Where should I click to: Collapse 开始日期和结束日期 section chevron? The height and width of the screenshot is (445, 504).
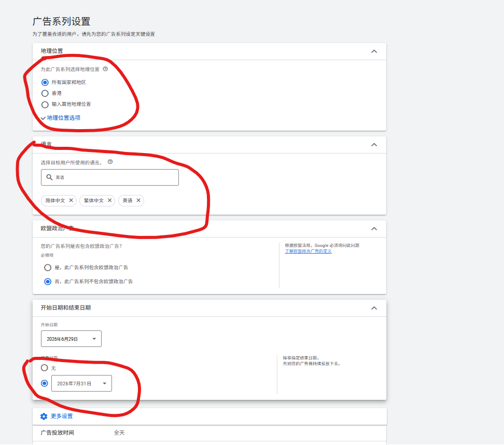pos(374,308)
